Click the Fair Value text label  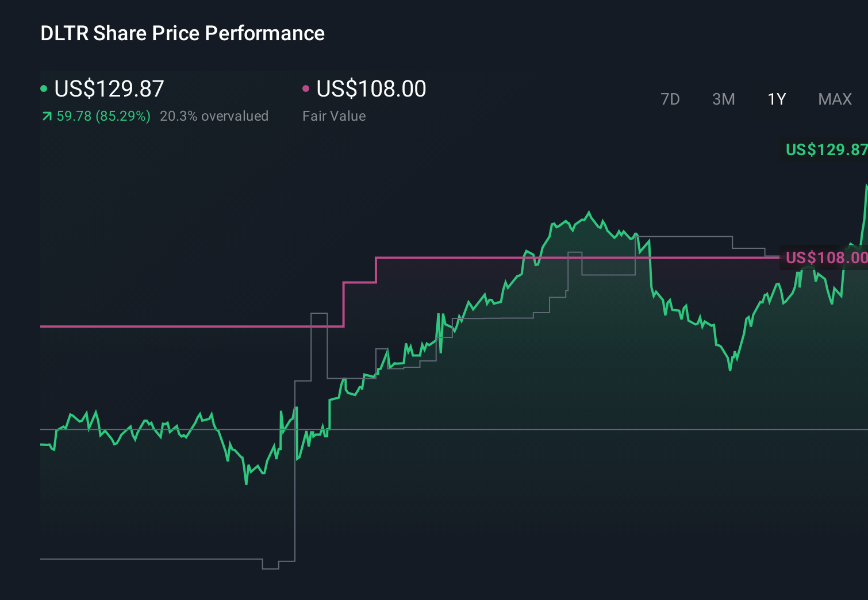point(334,116)
